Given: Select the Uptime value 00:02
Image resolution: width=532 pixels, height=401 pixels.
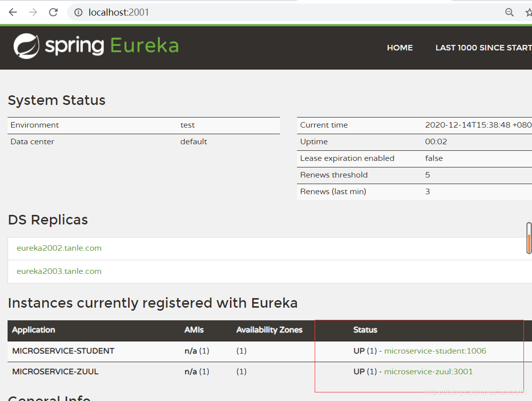Looking at the screenshot, I should tap(436, 141).
